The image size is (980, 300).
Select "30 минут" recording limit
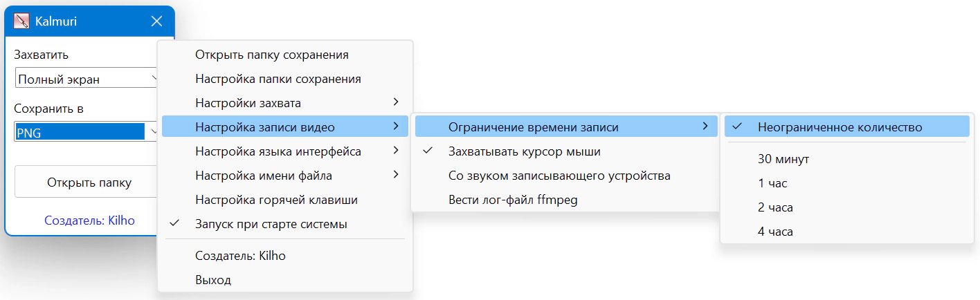coord(783,158)
